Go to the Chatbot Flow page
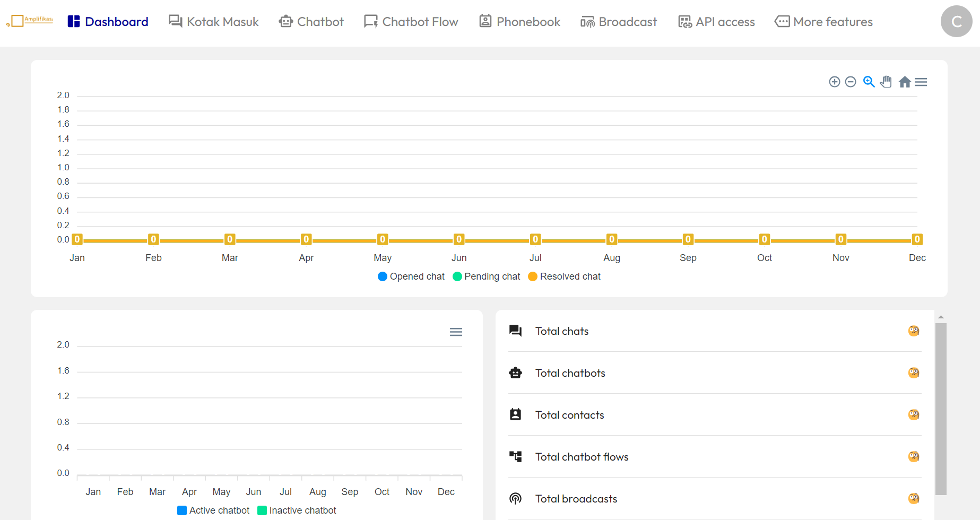The image size is (980, 520). pyautogui.click(x=411, y=22)
